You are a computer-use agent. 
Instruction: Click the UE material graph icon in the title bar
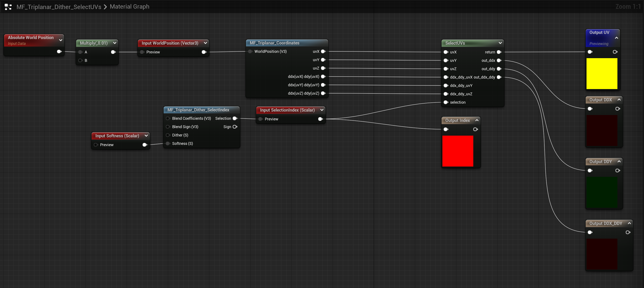(x=8, y=7)
